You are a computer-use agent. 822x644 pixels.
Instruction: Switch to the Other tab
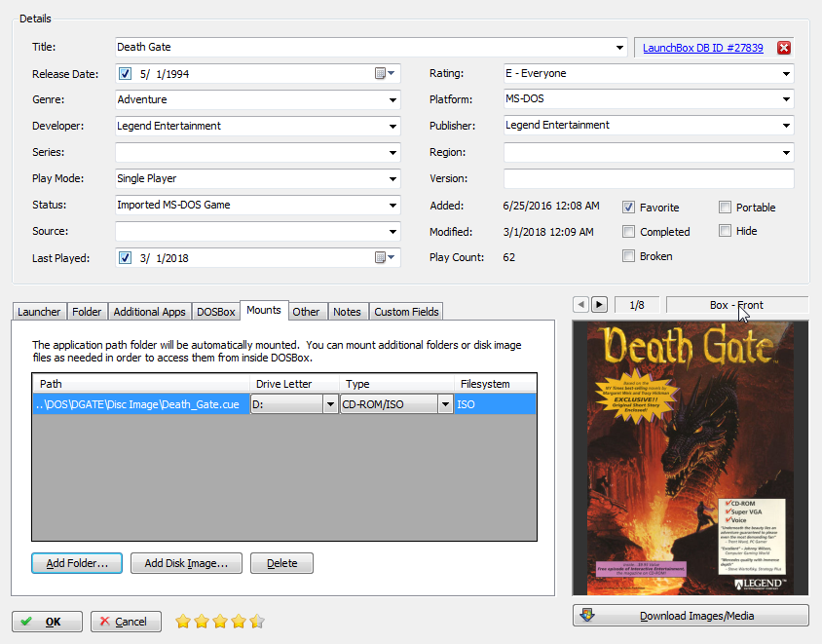click(306, 312)
